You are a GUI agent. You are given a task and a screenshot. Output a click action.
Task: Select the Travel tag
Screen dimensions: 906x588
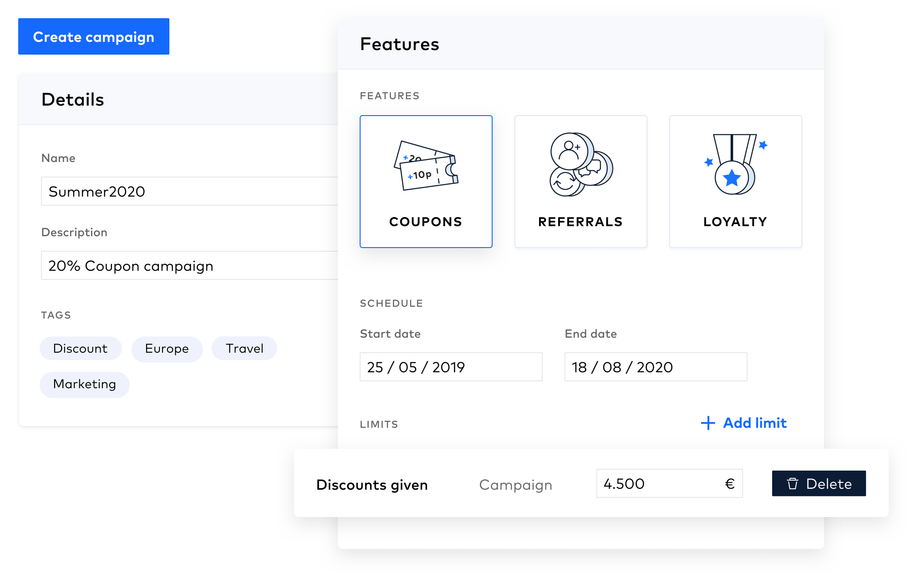coord(244,349)
